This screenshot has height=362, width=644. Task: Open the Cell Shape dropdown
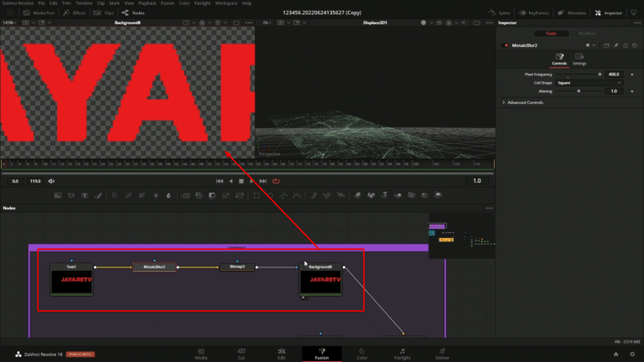point(589,83)
